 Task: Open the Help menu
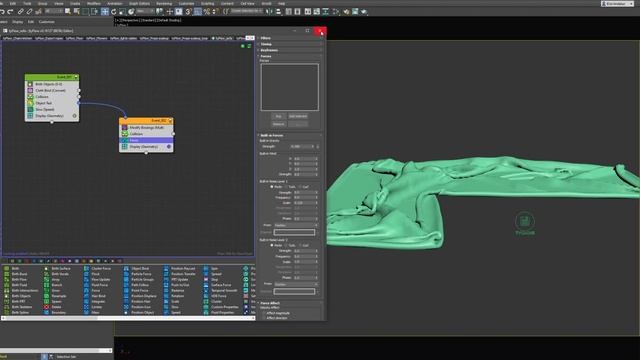click(x=281, y=3)
